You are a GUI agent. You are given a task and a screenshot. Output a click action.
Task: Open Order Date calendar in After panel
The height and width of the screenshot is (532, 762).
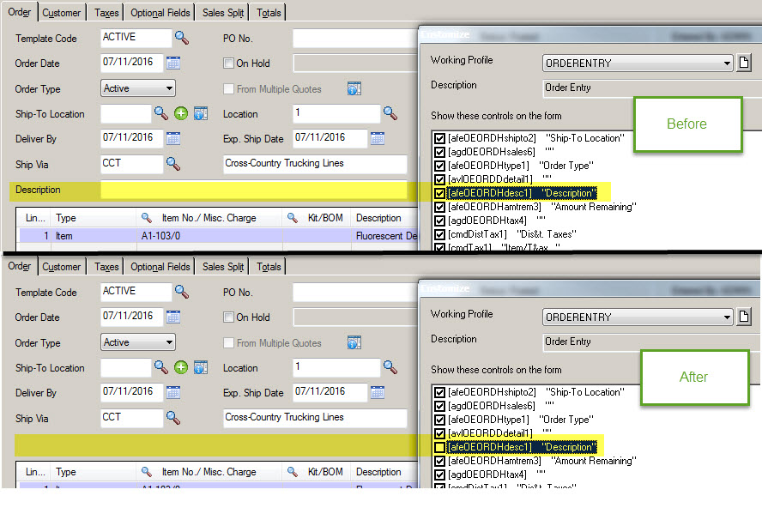point(173,317)
